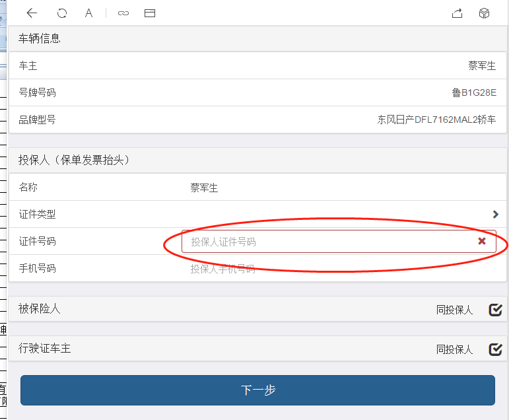
Task: Click the 手机号码 label
Action: coord(38,268)
